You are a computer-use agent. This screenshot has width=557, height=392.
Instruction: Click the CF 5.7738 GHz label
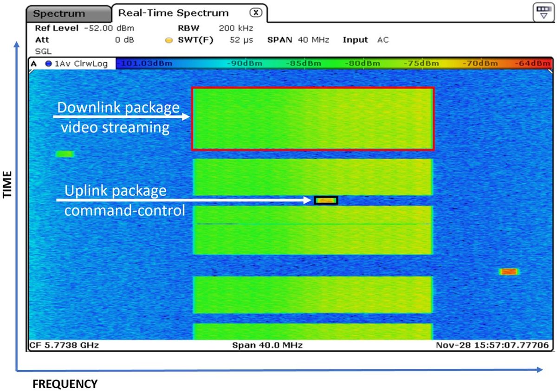pyautogui.click(x=64, y=346)
